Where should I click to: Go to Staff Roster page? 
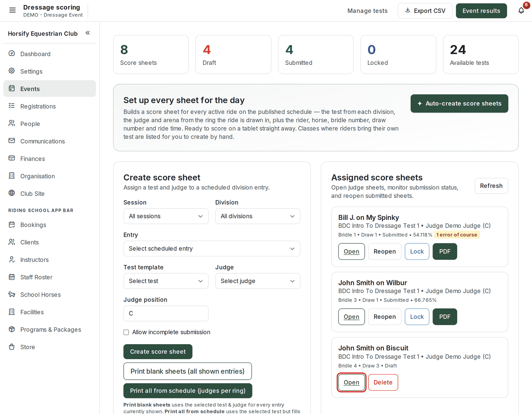[50, 277]
